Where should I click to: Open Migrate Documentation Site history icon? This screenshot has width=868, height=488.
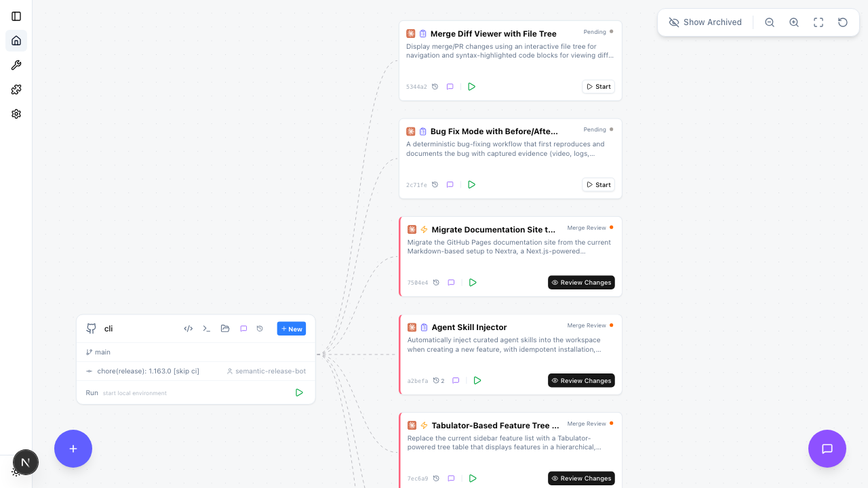pyautogui.click(x=436, y=283)
